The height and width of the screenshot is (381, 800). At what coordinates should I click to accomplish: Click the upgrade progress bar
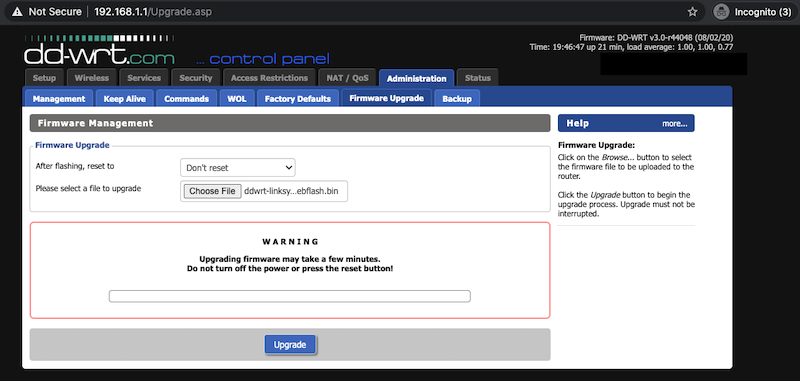290,296
